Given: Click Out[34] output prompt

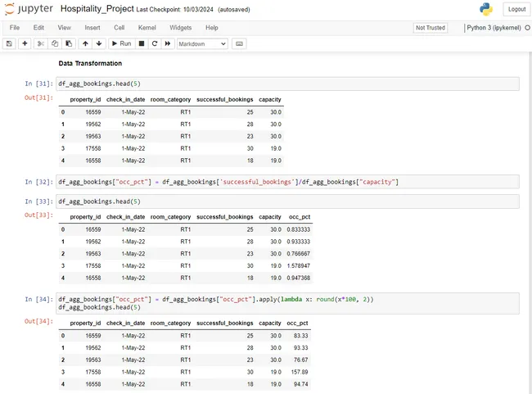Looking at the screenshot, I should 38,321.
